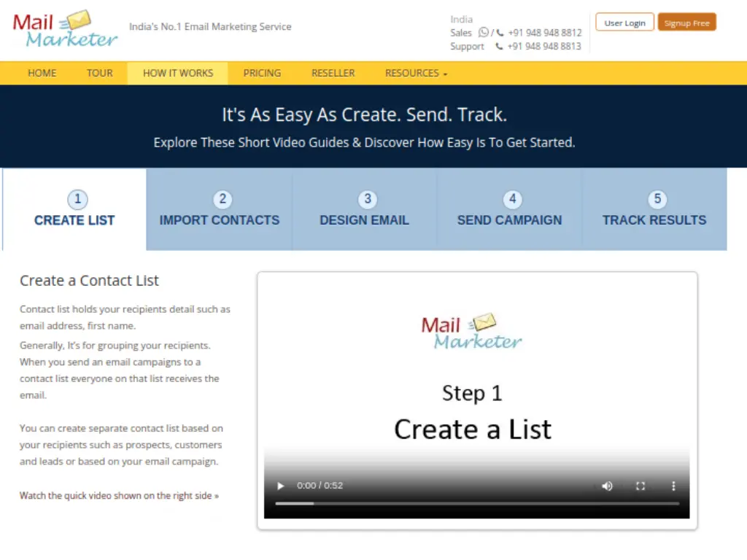
Task: Click the Sales phone number +91 948 948 8812
Action: pos(544,33)
